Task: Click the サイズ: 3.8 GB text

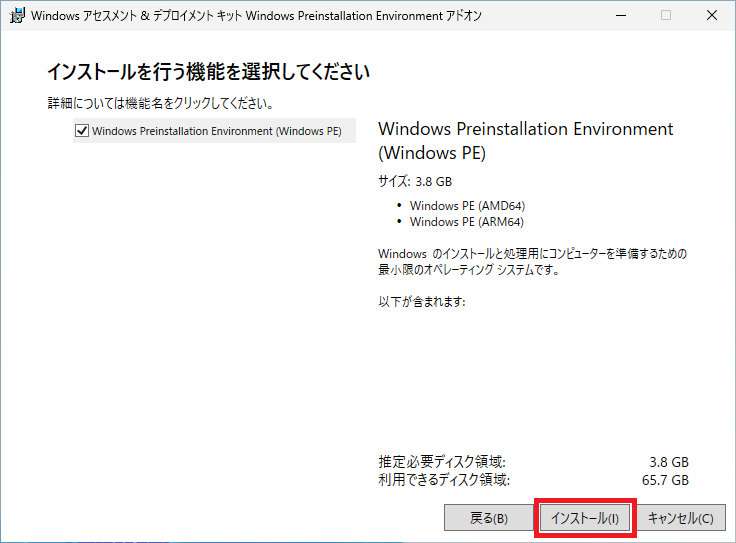Action: click(415, 182)
